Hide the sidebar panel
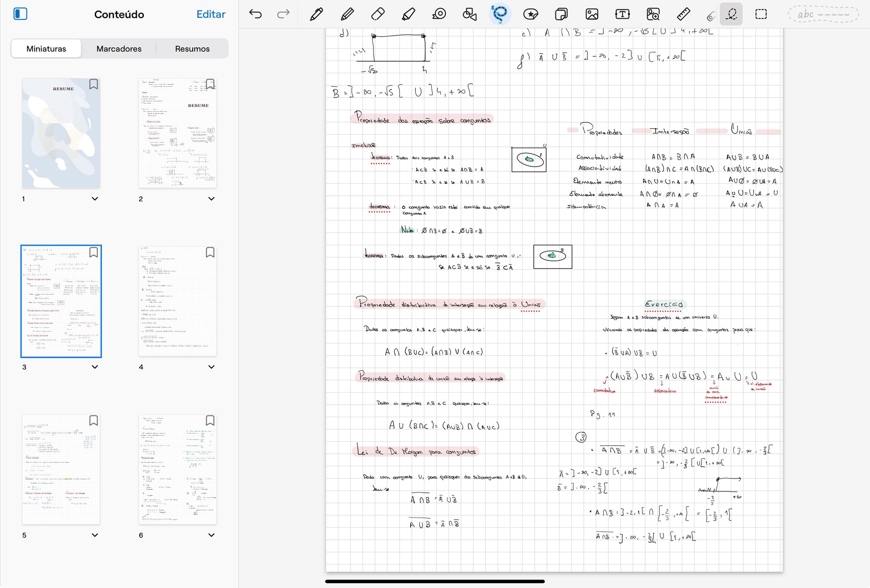Viewport: 870px width, 588px height. pyautogui.click(x=21, y=14)
